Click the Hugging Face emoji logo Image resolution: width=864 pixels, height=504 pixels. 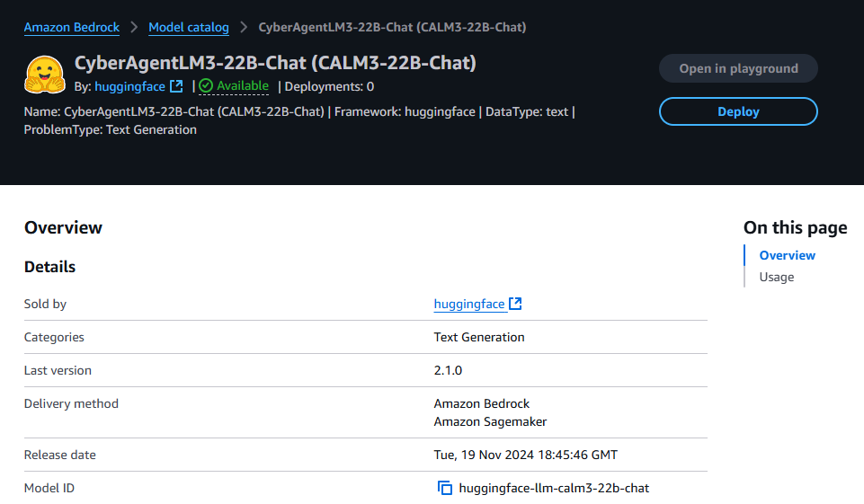(x=45, y=75)
